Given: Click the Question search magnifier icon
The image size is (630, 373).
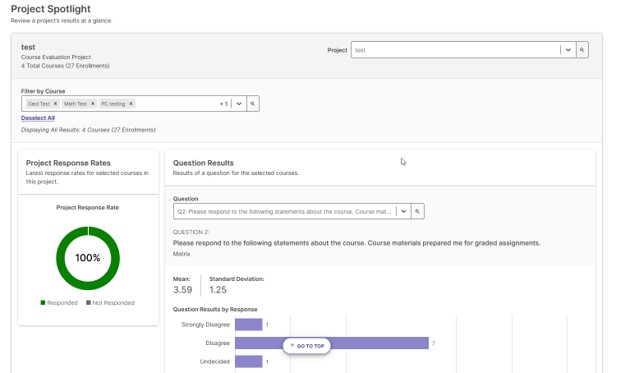Looking at the screenshot, I should [417, 211].
